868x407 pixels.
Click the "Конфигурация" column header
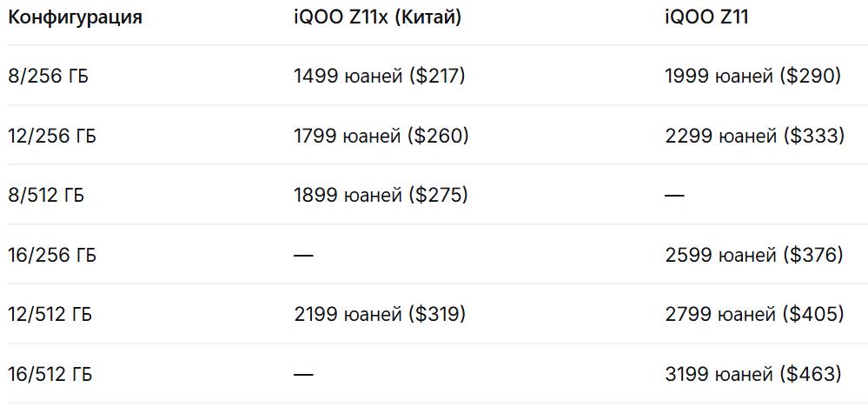(75, 17)
